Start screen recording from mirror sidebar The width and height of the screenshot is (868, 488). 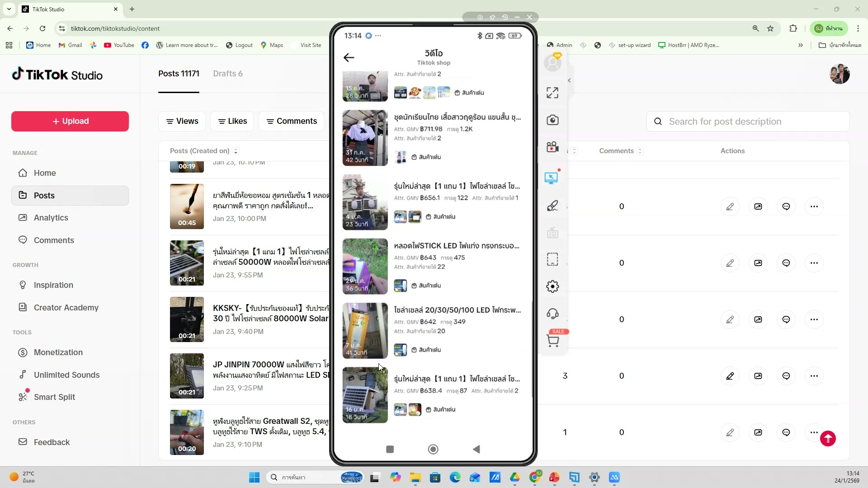pos(552,146)
